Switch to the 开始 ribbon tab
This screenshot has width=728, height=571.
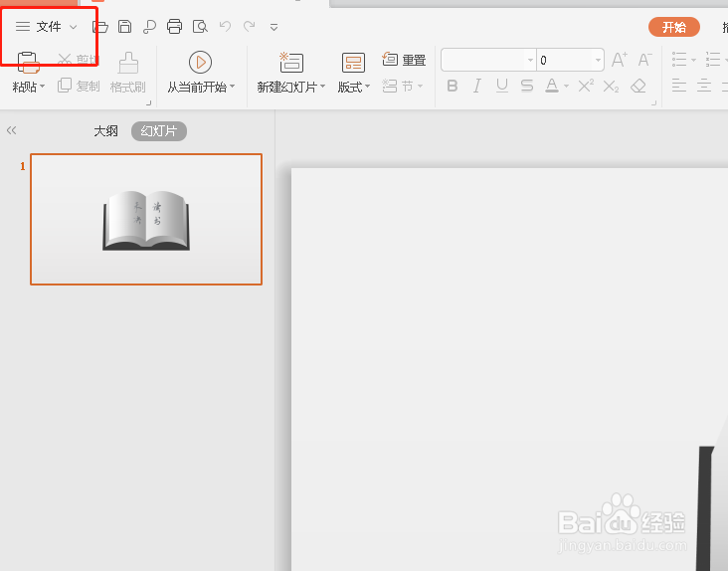[674, 28]
